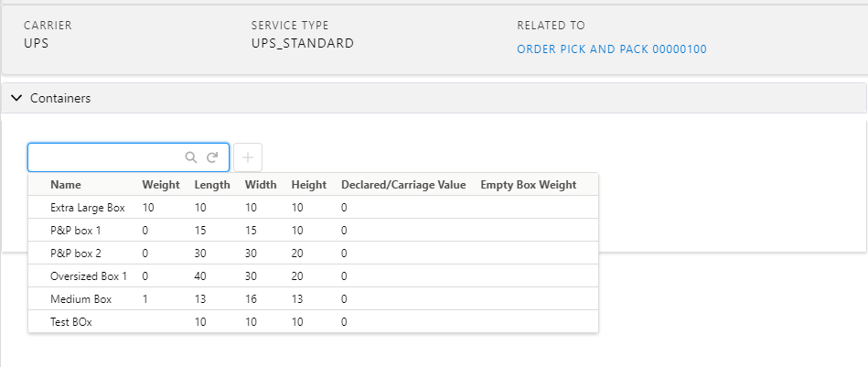This screenshot has height=367, width=868.
Task: Choose the Test BOx entry
Action: point(314,321)
